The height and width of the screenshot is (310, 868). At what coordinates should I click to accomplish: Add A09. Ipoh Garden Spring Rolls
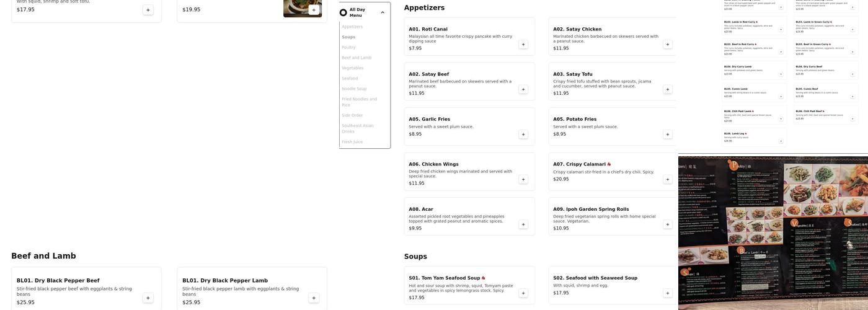(667, 224)
